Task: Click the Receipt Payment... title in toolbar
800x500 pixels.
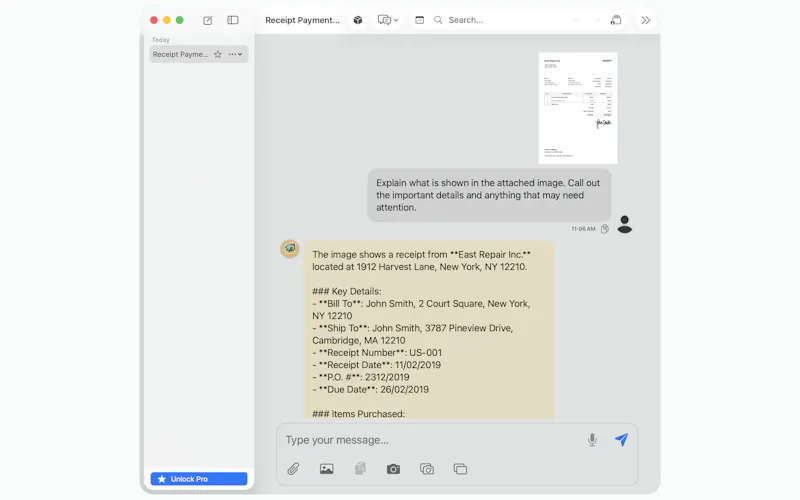Action: 303,20
